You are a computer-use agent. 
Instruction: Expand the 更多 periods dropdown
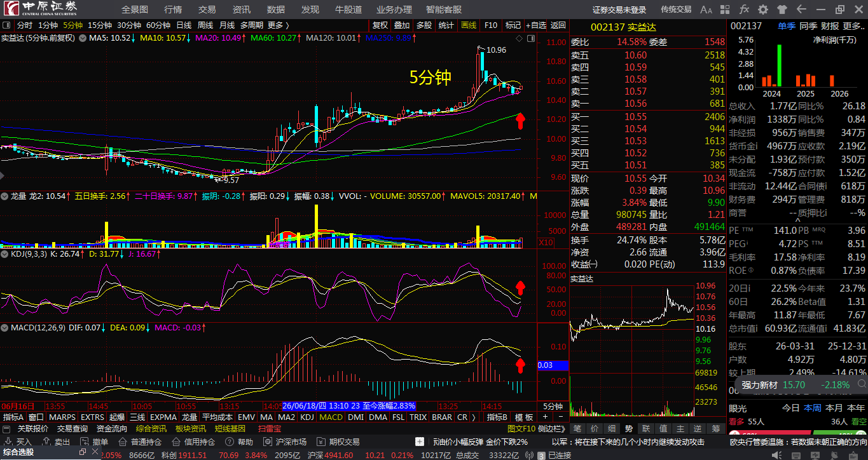point(279,25)
